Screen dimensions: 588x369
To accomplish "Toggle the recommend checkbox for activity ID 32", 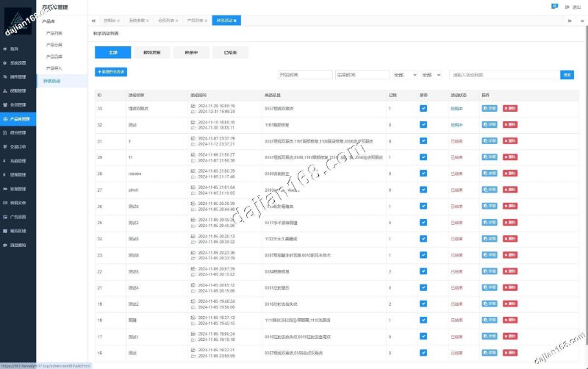I will pos(423,124).
